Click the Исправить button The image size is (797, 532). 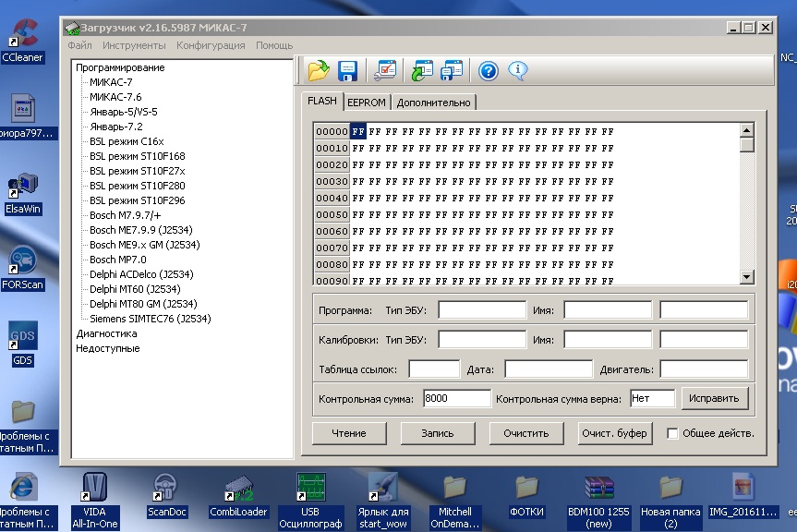tap(715, 399)
